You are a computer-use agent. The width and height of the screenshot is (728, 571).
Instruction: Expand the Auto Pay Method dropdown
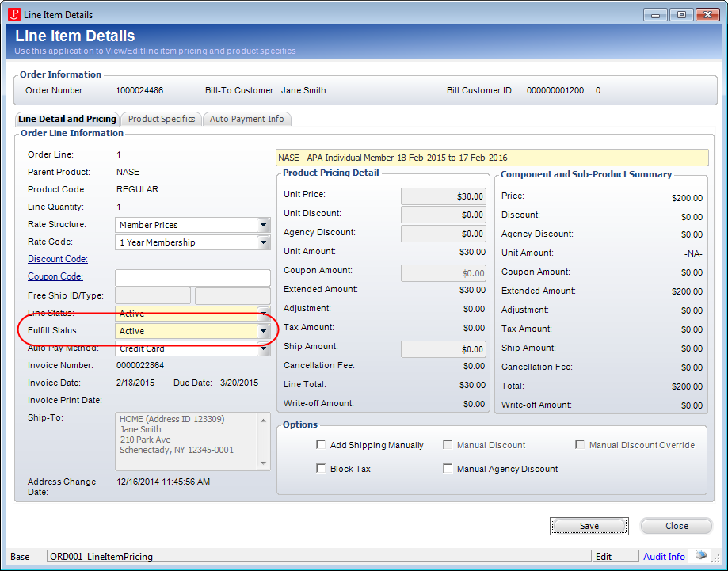click(263, 348)
